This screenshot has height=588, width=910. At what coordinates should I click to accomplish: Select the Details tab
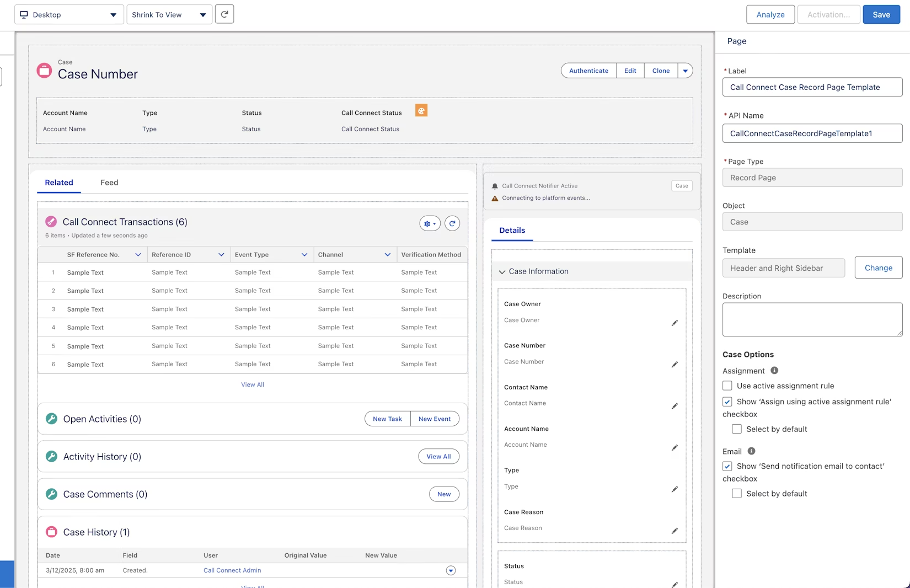(512, 231)
